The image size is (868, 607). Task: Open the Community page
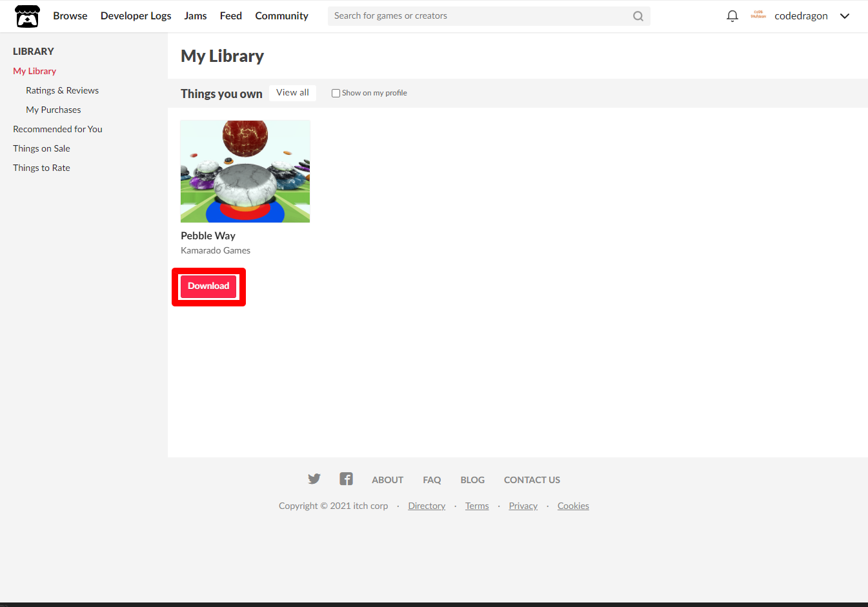click(x=282, y=15)
